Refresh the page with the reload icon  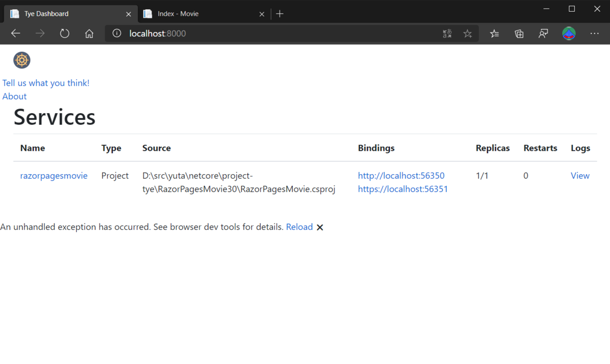pos(65,34)
